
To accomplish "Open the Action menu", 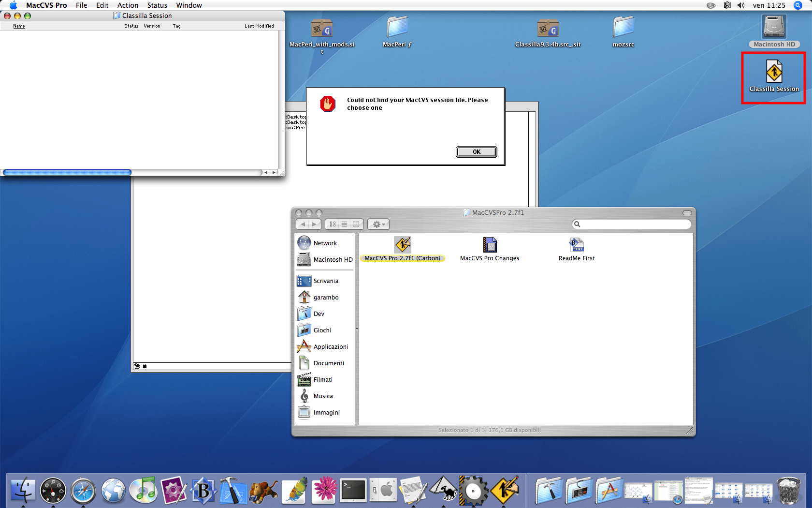I will 128,5.
